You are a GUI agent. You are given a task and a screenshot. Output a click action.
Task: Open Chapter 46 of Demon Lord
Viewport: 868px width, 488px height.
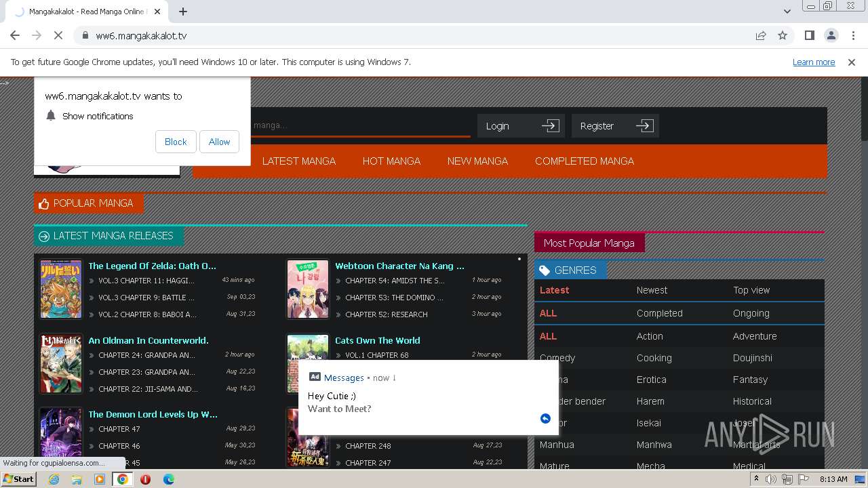coord(119,446)
